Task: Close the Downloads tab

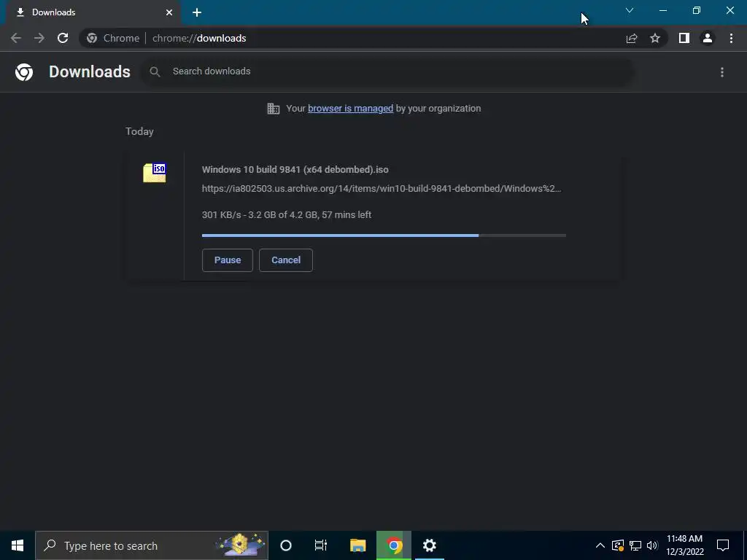Action: (169, 12)
